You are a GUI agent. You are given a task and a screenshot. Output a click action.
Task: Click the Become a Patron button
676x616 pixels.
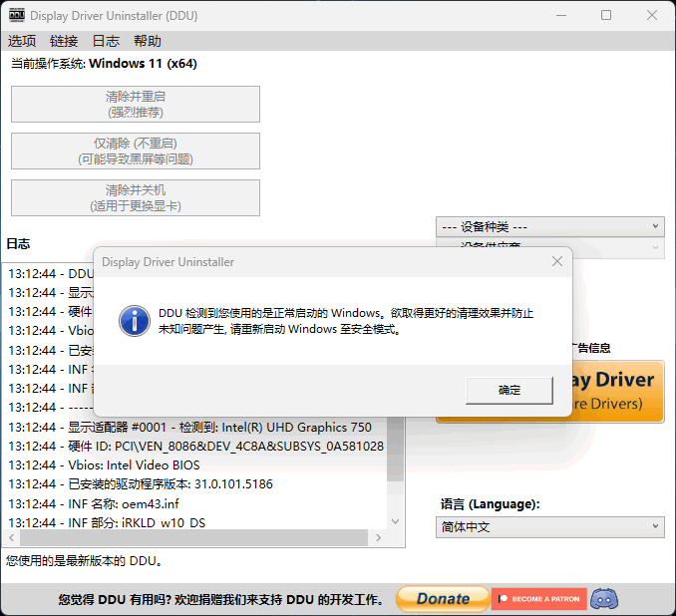pos(538,599)
